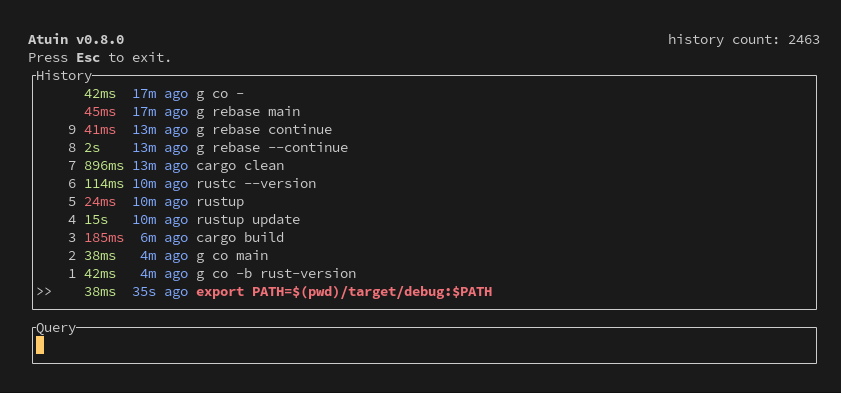Screen dimensions: 841x393
Task: Choose the 'cargo build' history entry
Action: [x=424, y=238]
